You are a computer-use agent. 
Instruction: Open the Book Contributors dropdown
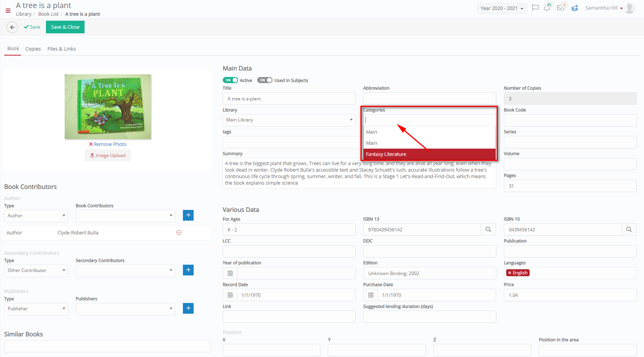click(x=126, y=216)
